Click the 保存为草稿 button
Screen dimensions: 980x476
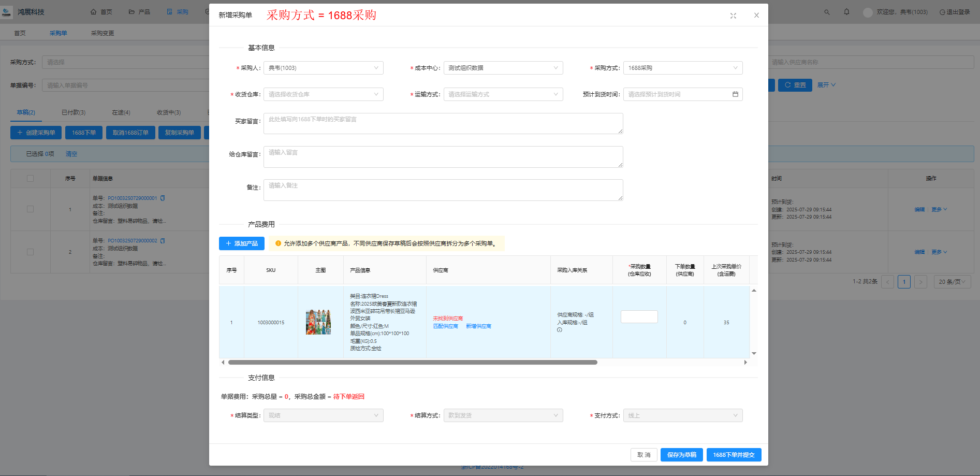point(681,455)
